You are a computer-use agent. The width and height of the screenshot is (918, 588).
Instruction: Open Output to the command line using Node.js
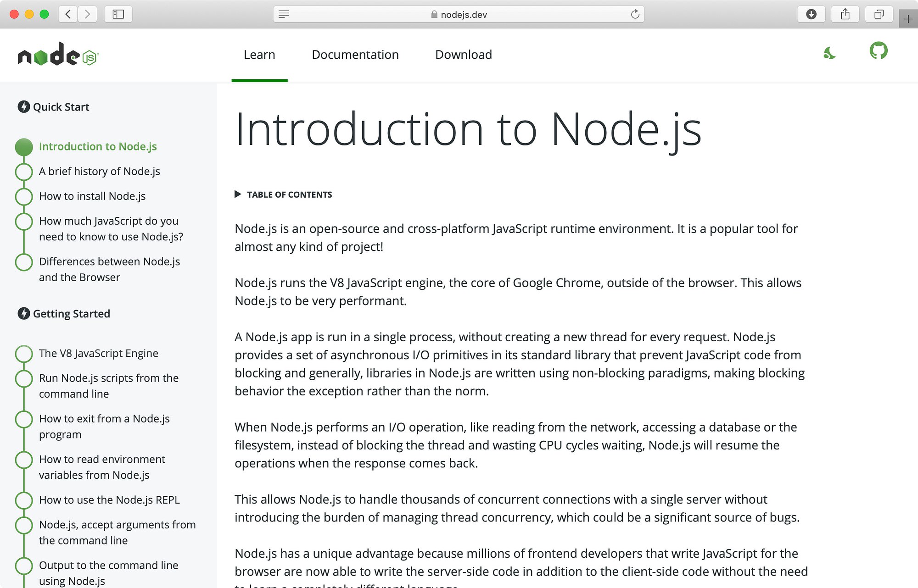pyautogui.click(x=108, y=573)
